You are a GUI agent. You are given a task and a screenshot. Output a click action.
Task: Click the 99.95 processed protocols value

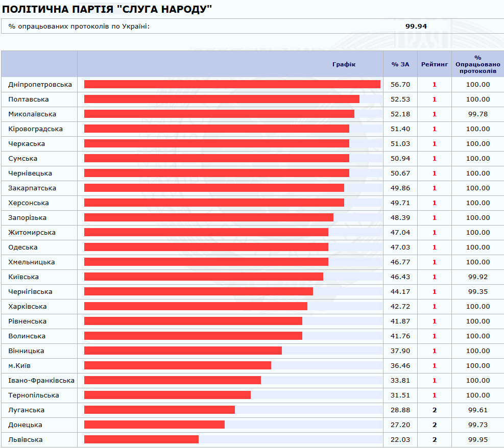(x=478, y=439)
